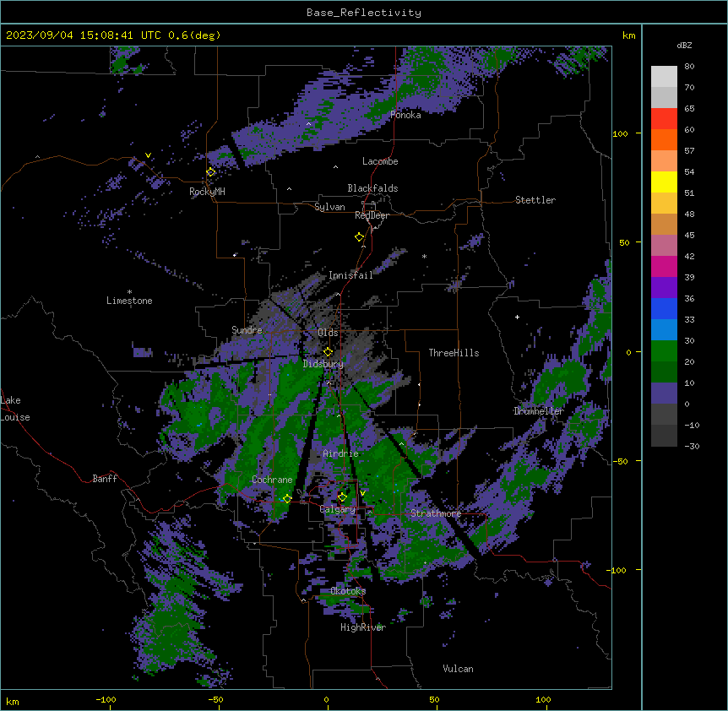
Task: Click the Lacombe city label
Action: (380, 161)
